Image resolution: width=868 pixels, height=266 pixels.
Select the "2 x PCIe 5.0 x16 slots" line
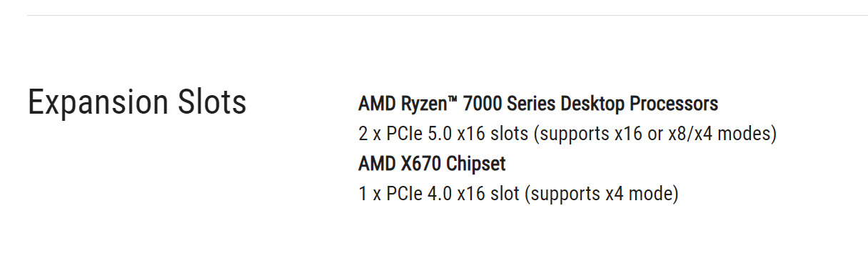pos(567,134)
